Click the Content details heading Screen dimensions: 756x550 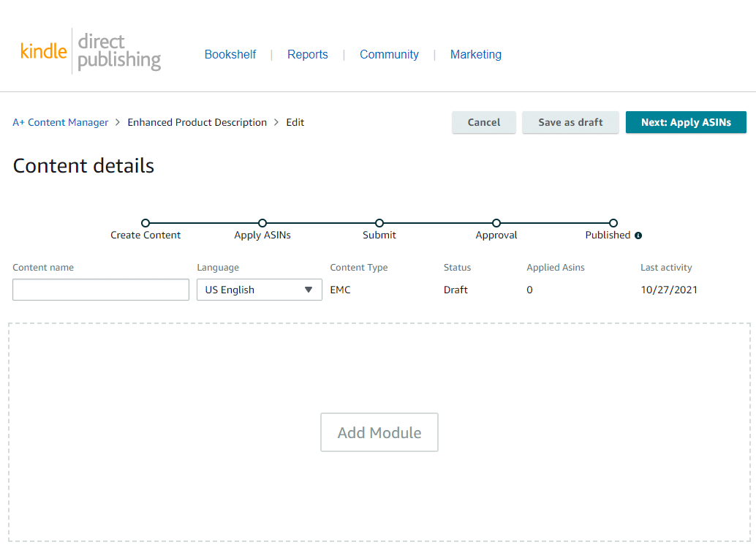[x=83, y=166]
